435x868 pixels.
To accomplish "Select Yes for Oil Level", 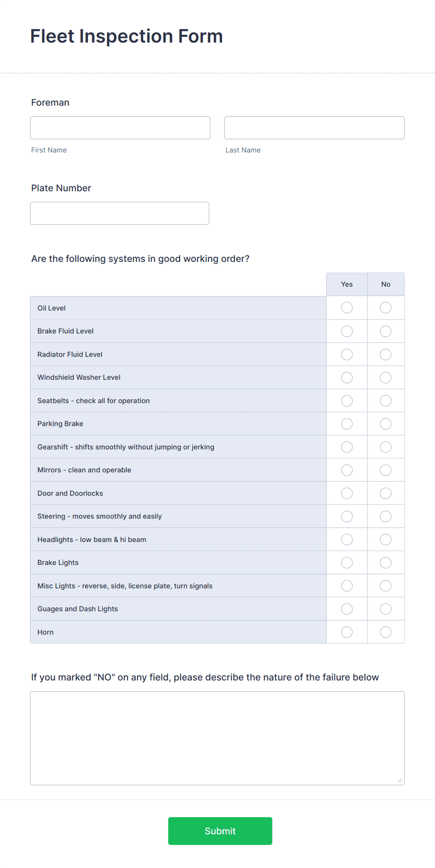I will pos(347,308).
